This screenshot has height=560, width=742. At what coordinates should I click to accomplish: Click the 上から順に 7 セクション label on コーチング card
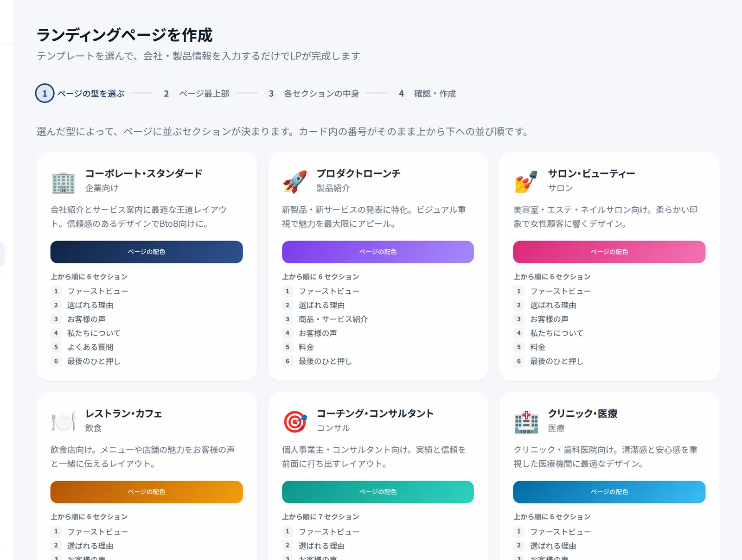[x=320, y=517]
